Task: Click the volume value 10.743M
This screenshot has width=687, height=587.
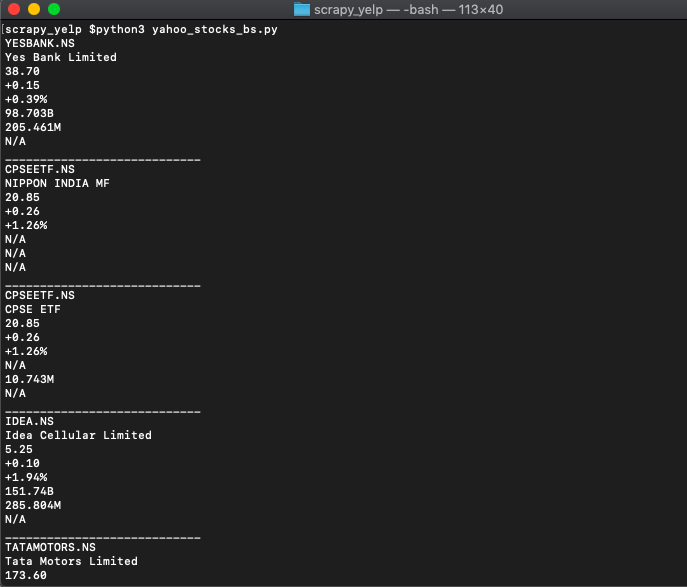Action: [x=29, y=379]
